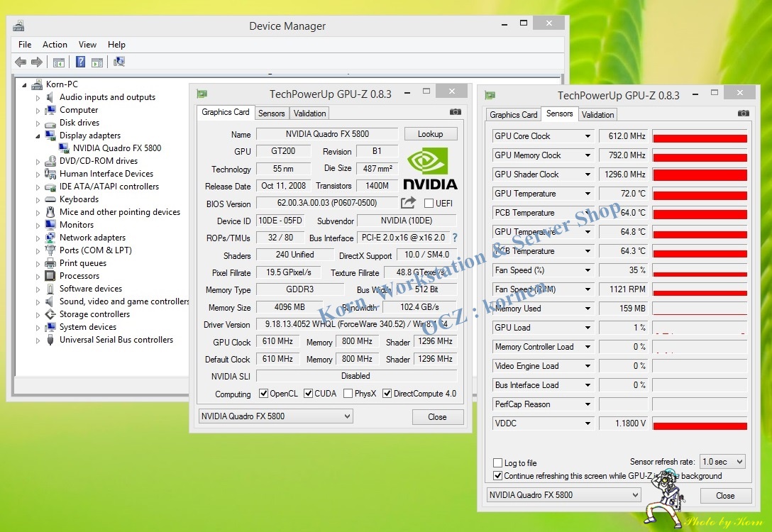The height and width of the screenshot is (532, 772).
Task: Click the Driver Version field
Action: (x=356, y=324)
